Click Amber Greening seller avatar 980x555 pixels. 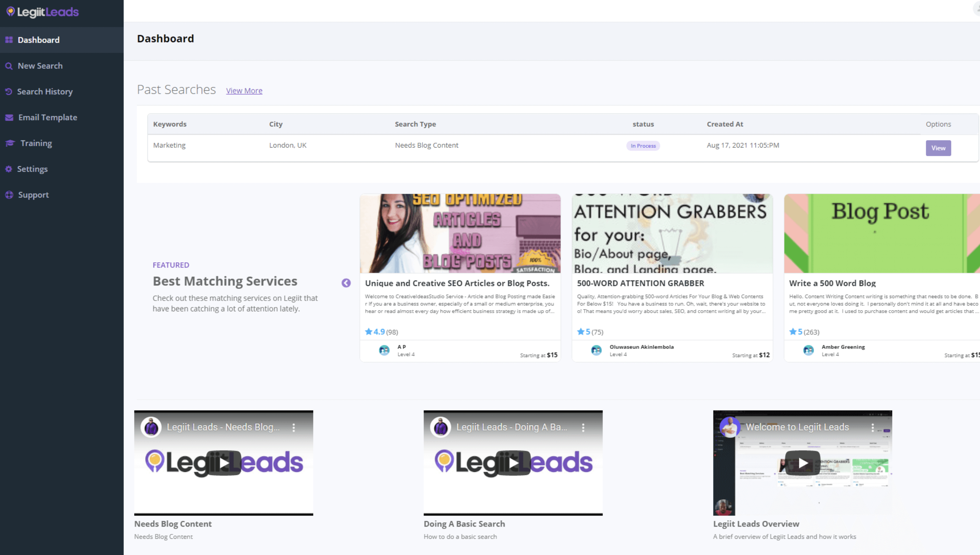[808, 350]
